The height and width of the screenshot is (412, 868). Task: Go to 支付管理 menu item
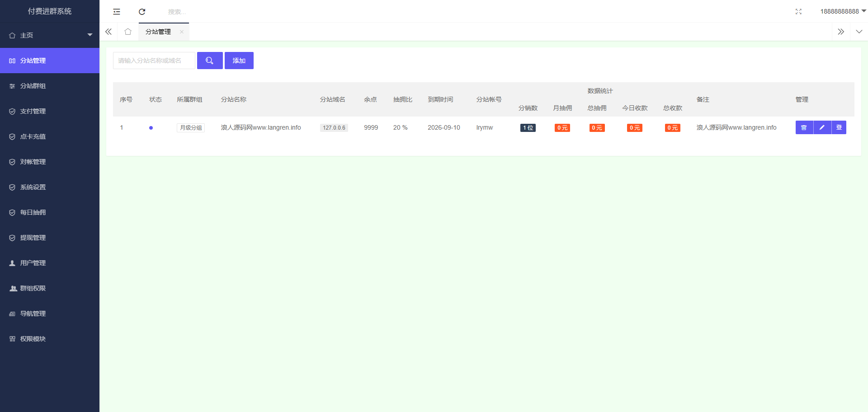(x=33, y=111)
